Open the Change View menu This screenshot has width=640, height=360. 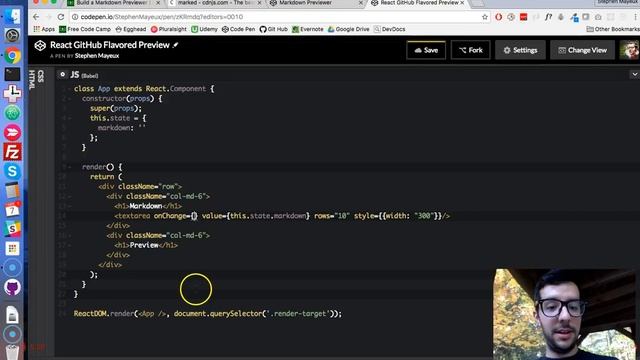(582, 50)
